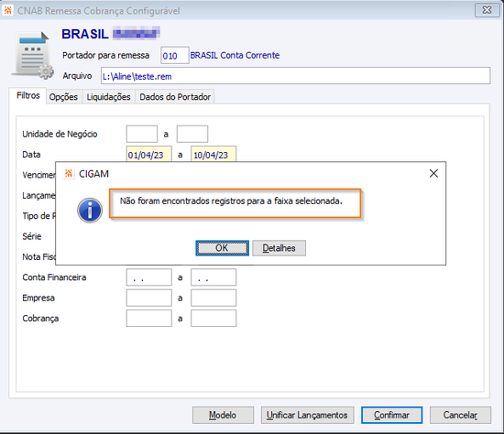The width and height of the screenshot is (504, 434).
Task: Click the CNAB window title bar app icon
Action: [x=7, y=10]
